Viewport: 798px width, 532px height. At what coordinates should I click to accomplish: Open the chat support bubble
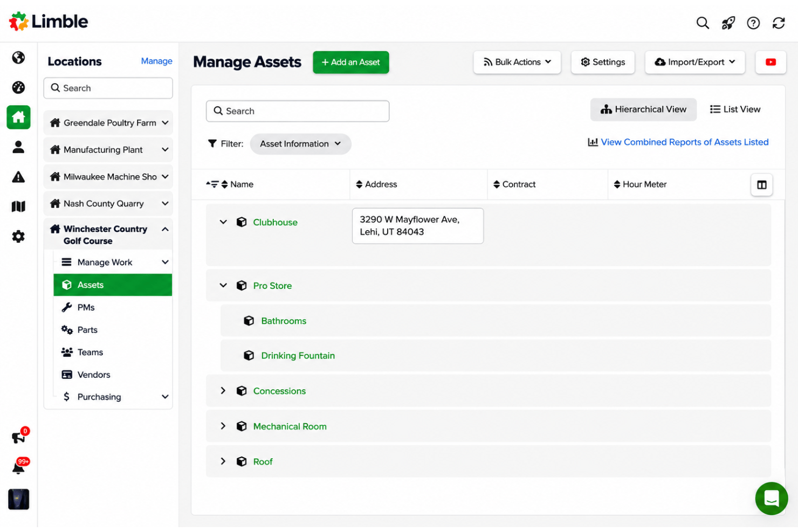coord(772,498)
